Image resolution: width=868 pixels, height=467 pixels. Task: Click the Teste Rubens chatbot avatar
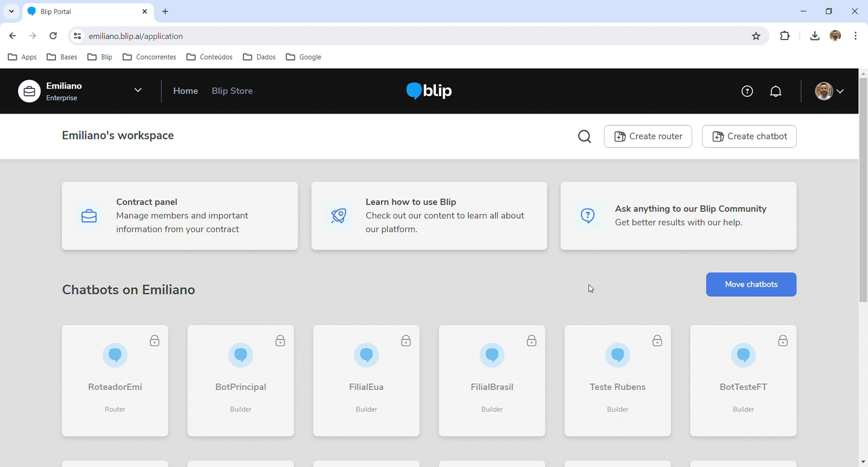pyautogui.click(x=618, y=355)
